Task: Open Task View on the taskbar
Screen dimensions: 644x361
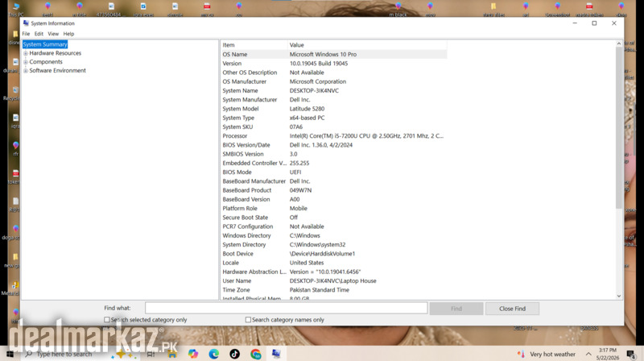Action: coord(151,354)
